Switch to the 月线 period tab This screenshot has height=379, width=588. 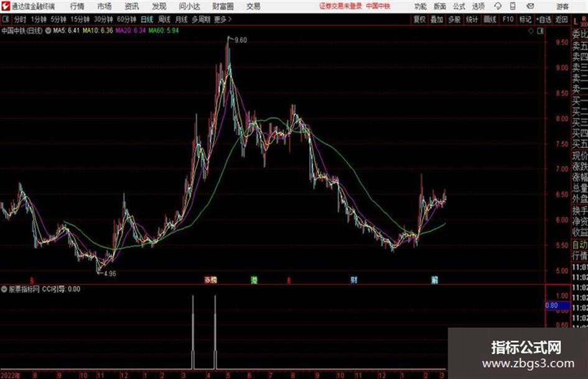182,19
